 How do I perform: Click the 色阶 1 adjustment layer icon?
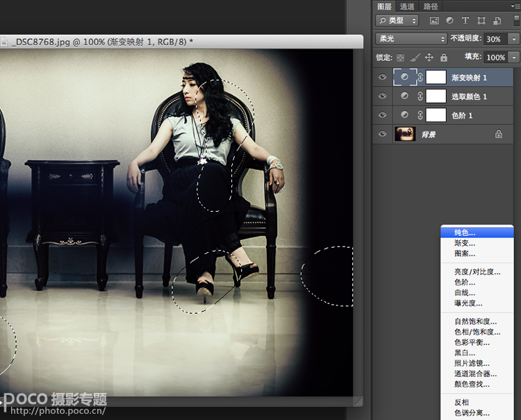tap(404, 115)
